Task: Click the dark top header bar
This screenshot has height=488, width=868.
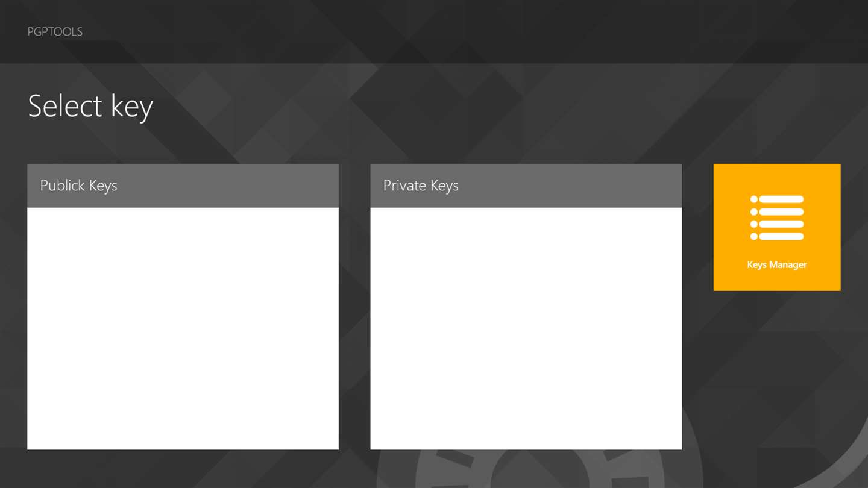Action: [434, 31]
